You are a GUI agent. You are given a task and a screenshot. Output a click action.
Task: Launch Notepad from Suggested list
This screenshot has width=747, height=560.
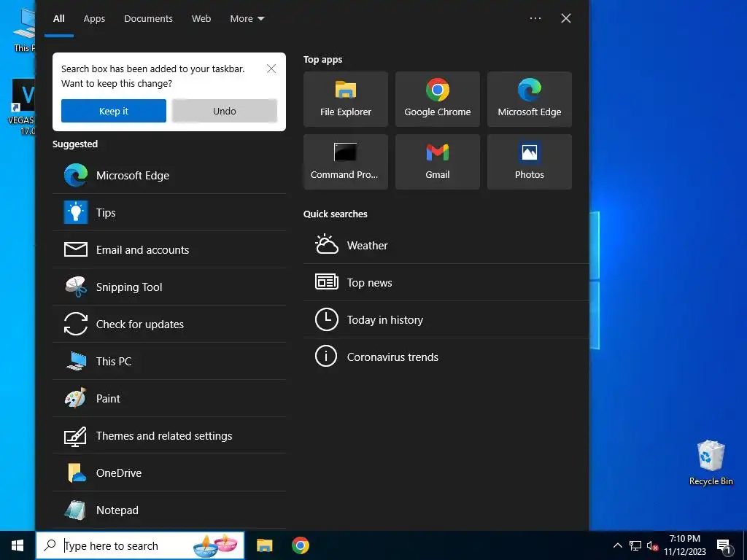(169, 510)
